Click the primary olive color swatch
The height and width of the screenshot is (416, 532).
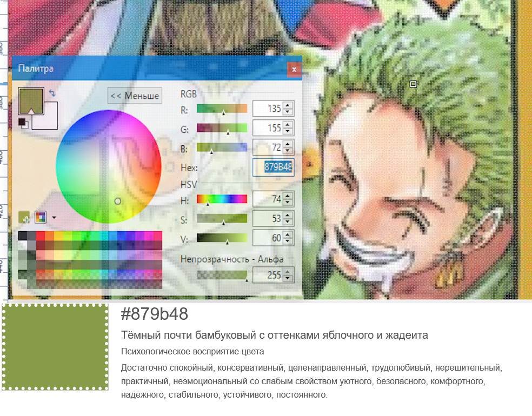(x=31, y=101)
